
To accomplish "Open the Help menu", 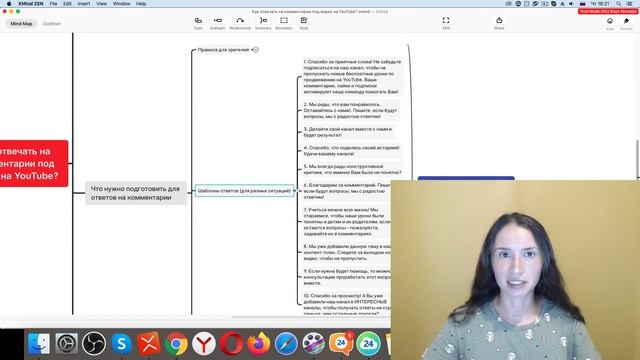I will [x=141, y=4].
